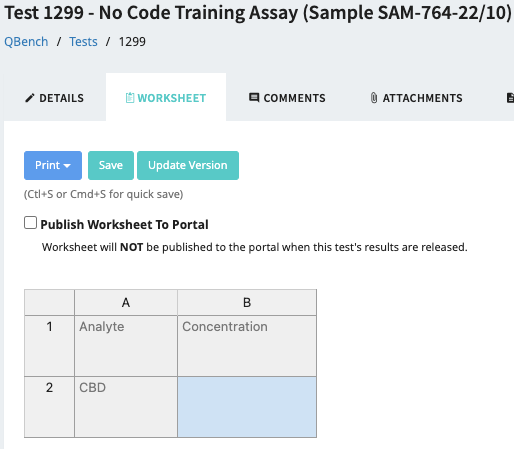Click the clipboard icon on Worksheet tab
Viewport: 514px width, 449px height.
pos(130,98)
